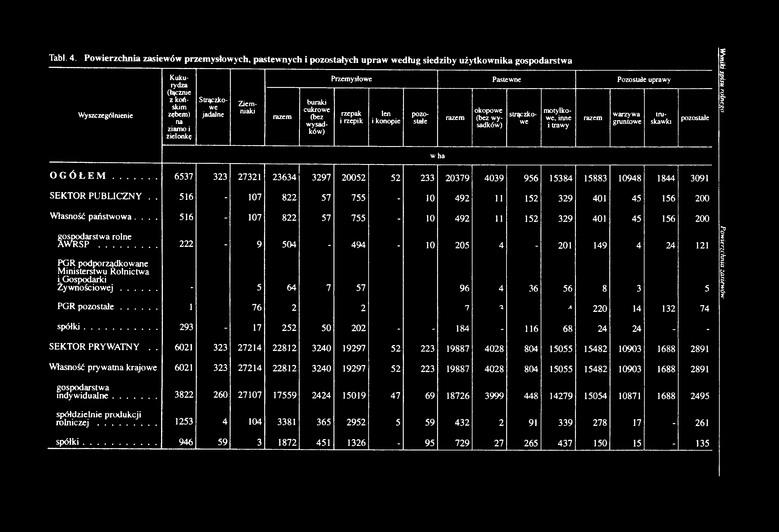This screenshot has height=532, width=779.
Task: Select the value 121 in the AWRSP row
Action: [703, 246]
